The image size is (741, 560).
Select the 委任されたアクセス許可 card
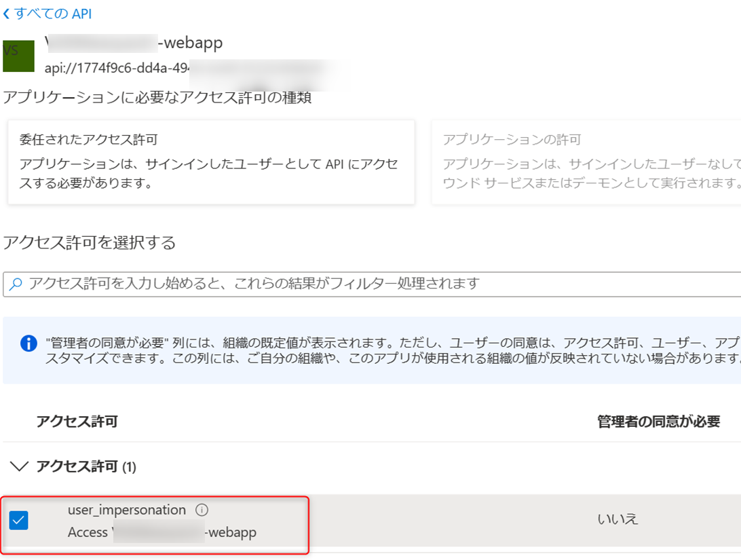pyautogui.click(x=211, y=162)
